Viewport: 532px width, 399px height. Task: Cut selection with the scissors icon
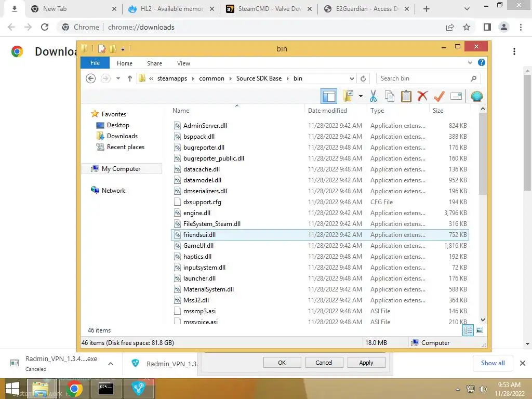(x=373, y=96)
